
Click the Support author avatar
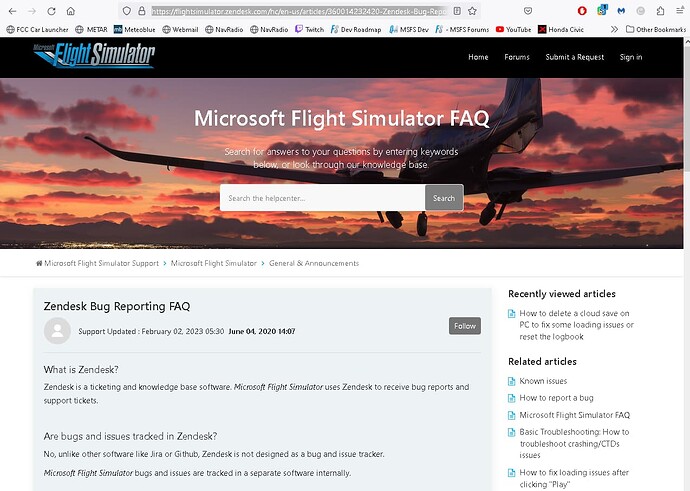click(57, 330)
